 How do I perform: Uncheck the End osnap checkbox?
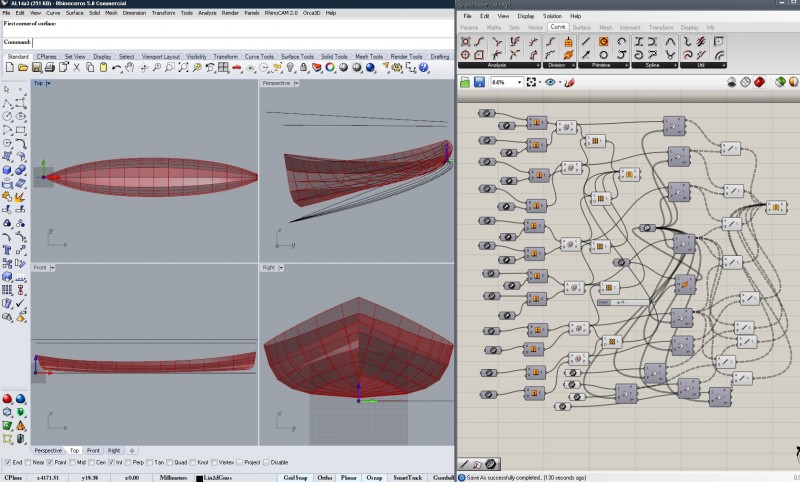pyautogui.click(x=7, y=463)
